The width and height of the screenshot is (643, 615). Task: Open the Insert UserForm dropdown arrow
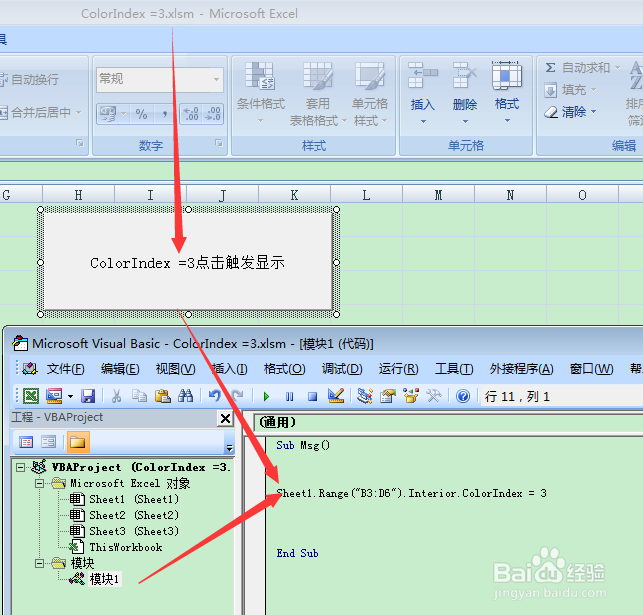[70, 396]
